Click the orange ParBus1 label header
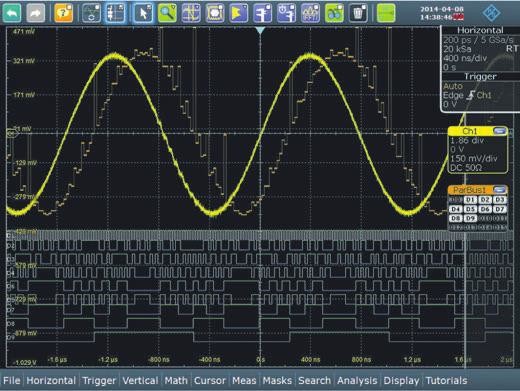 [x=470, y=190]
